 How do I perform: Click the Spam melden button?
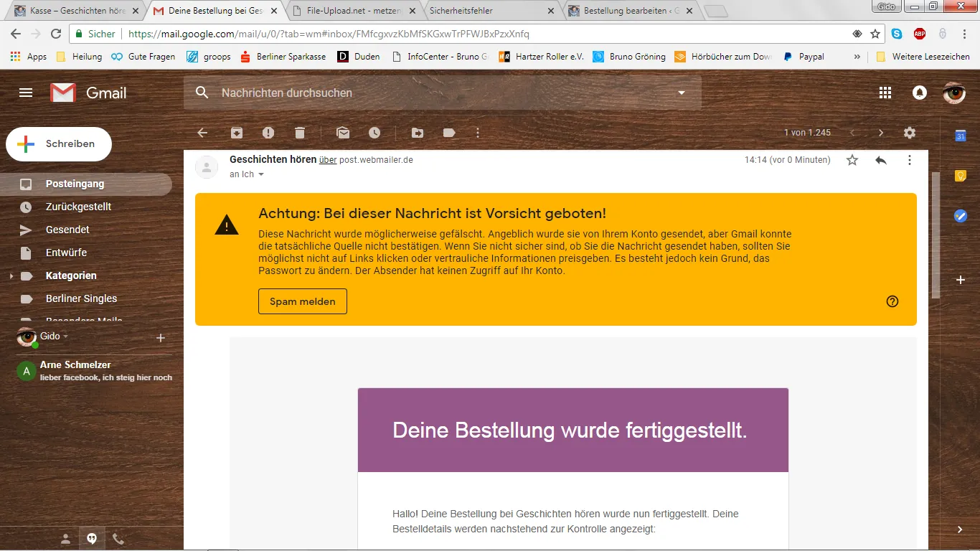point(303,301)
